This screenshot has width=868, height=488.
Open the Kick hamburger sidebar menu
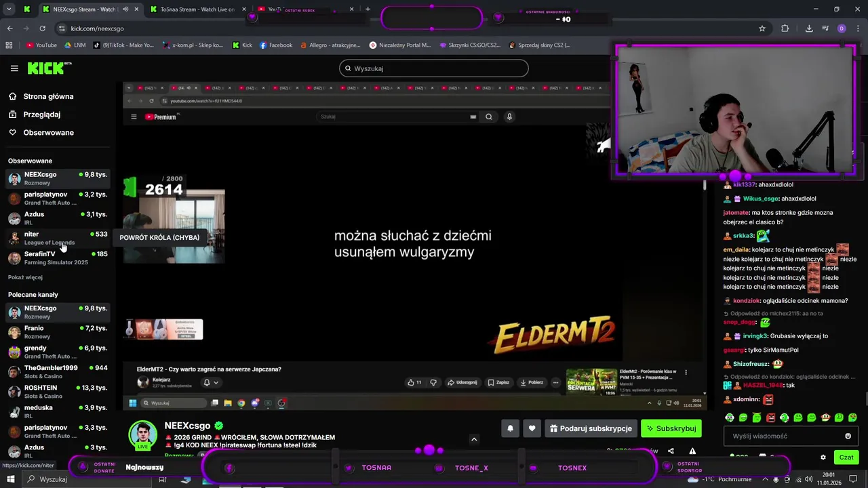tap(14, 68)
